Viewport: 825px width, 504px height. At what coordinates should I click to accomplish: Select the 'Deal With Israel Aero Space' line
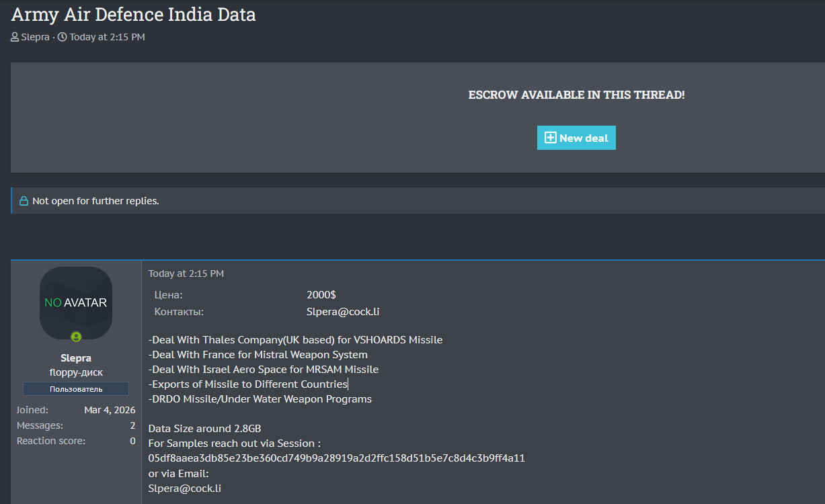pos(264,370)
